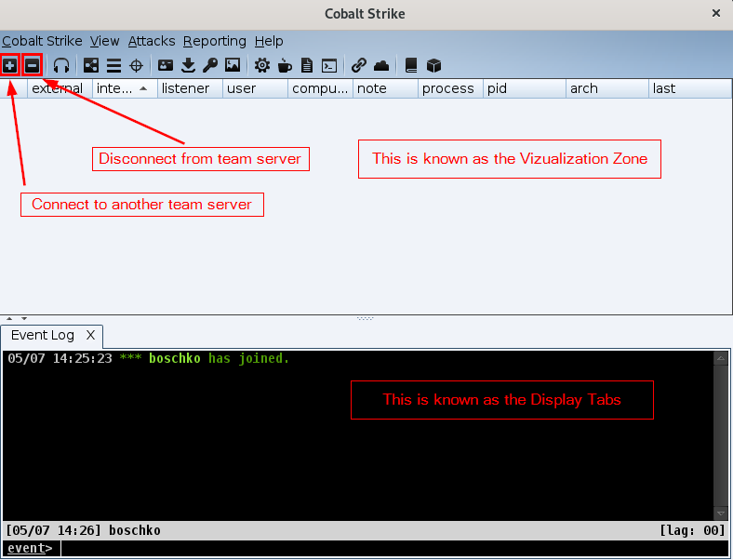Sort by the listener column header
The image size is (733, 560).
point(191,88)
